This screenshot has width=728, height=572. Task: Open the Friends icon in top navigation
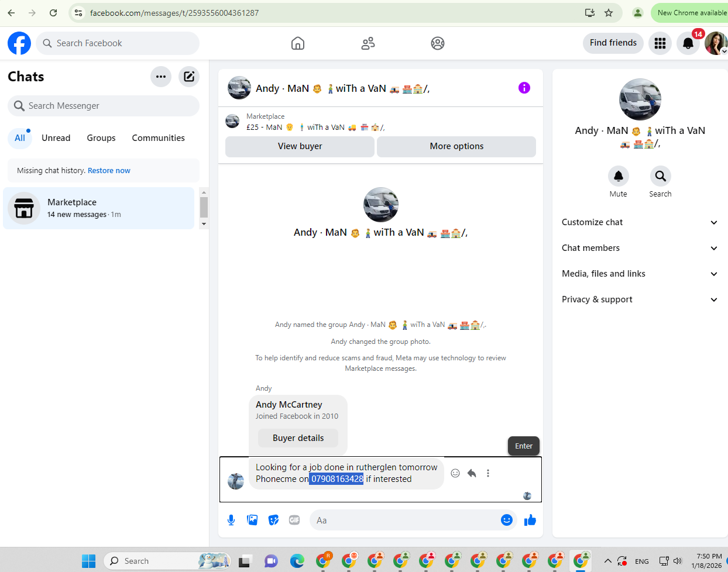coord(368,43)
